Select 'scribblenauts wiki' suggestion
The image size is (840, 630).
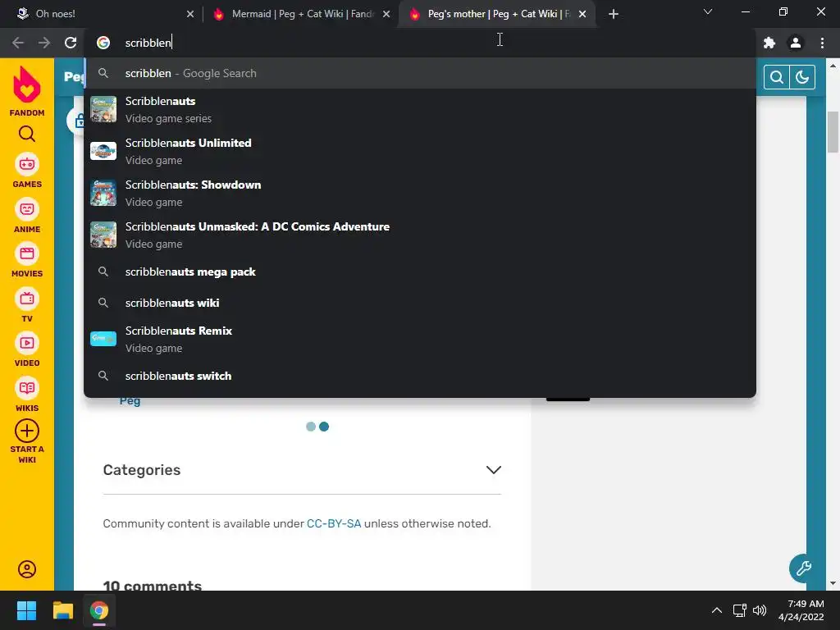tap(420, 303)
